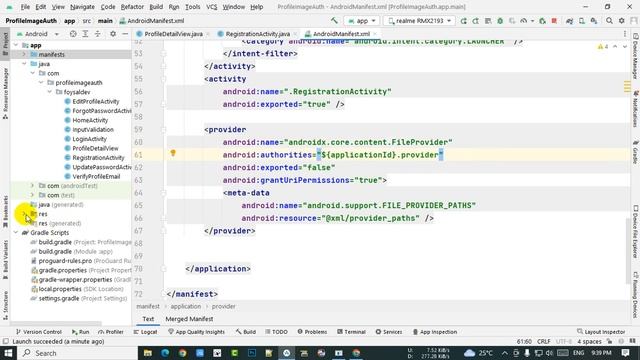Click the warnings indicator showing 4

pyautogui.click(x=603, y=47)
